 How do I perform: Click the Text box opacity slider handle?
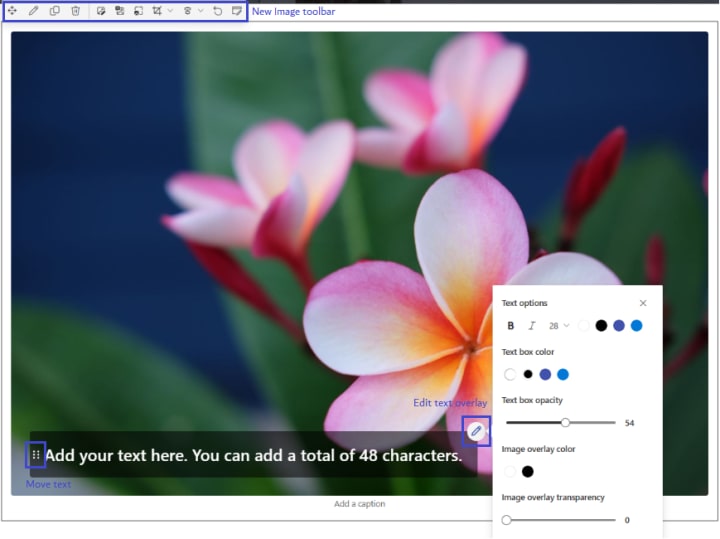[565, 423]
